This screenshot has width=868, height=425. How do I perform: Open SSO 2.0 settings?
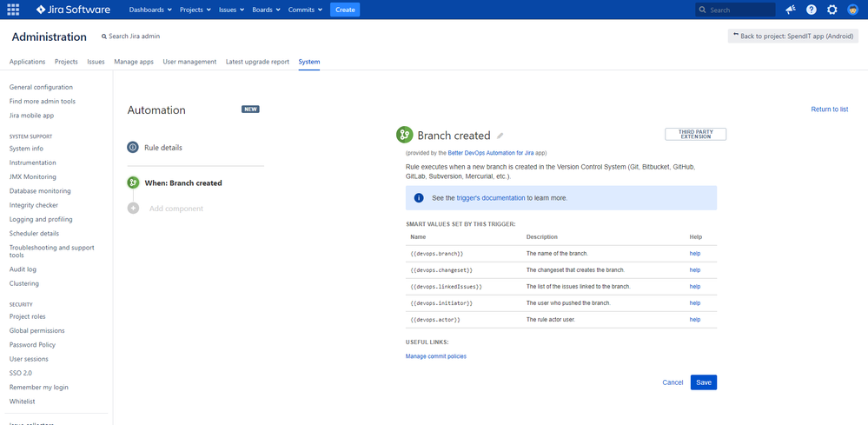click(x=21, y=373)
